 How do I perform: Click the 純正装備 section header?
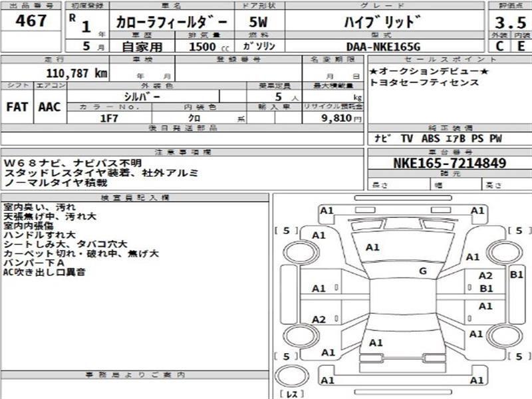pyautogui.click(x=450, y=128)
